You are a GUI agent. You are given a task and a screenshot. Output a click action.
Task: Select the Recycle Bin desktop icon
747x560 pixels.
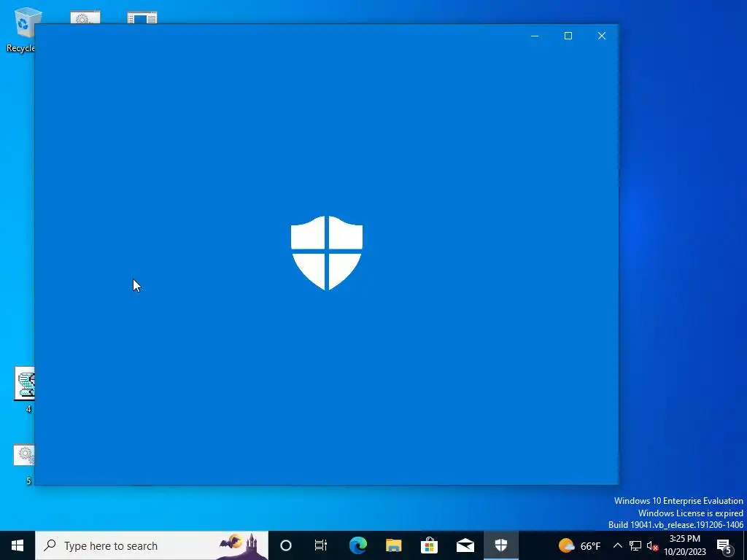[x=21, y=29]
